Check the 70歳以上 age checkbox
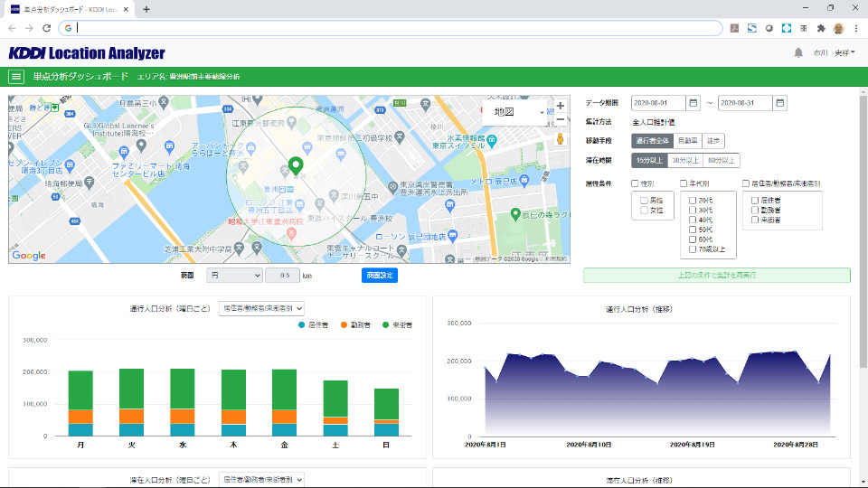This screenshot has height=488, width=868. coord(693,249)
